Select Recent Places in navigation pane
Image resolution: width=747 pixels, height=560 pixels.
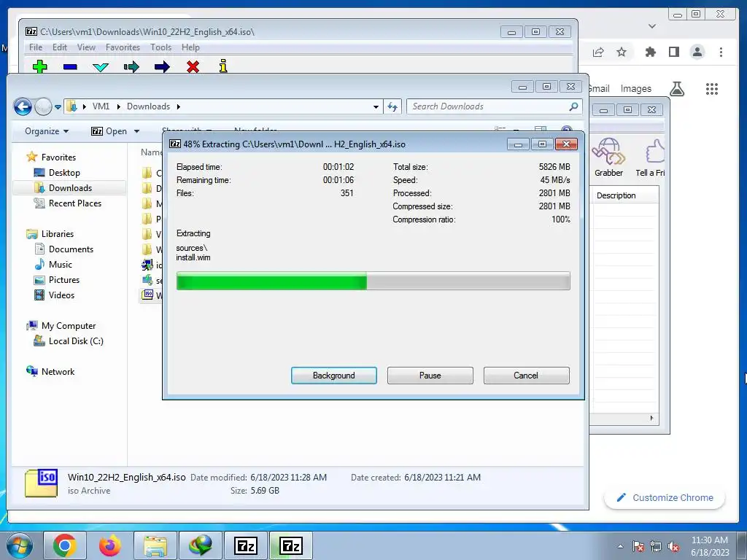pyautogui.click(x=75, y=203)
